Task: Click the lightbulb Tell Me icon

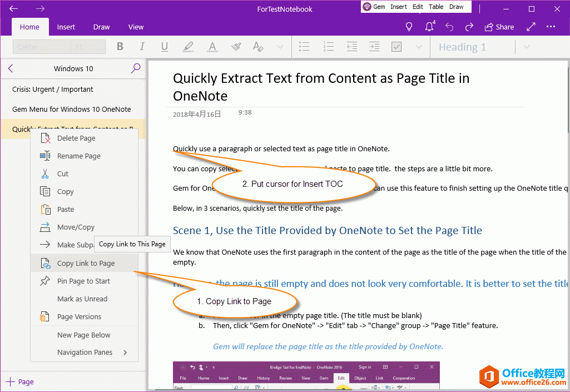Action: (x=409, y=27)
